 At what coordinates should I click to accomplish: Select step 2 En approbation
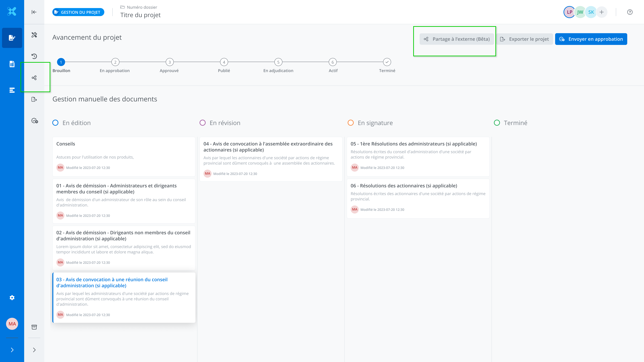tap(115, 62)
